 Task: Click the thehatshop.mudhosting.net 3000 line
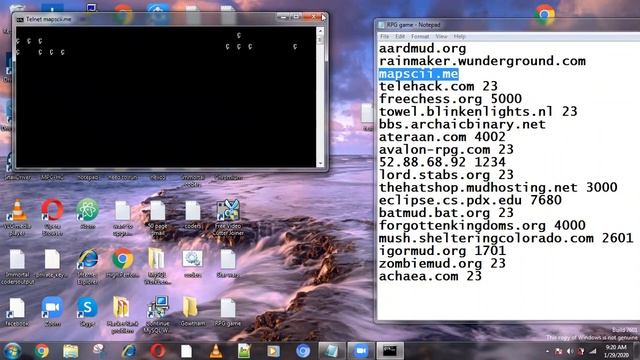498,188
